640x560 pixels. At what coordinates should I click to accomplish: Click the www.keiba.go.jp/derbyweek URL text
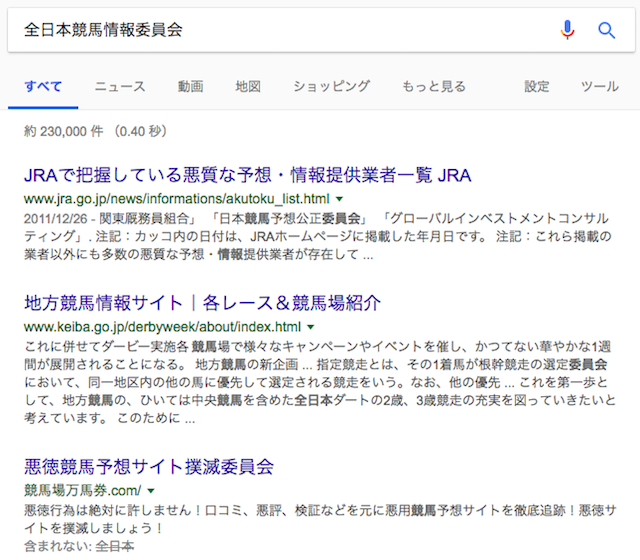[x=162, y=327]
